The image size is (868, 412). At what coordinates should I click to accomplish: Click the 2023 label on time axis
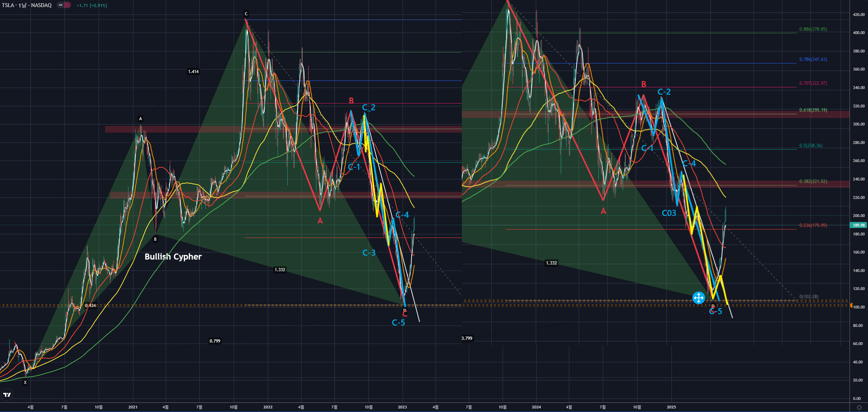point(402,407)
